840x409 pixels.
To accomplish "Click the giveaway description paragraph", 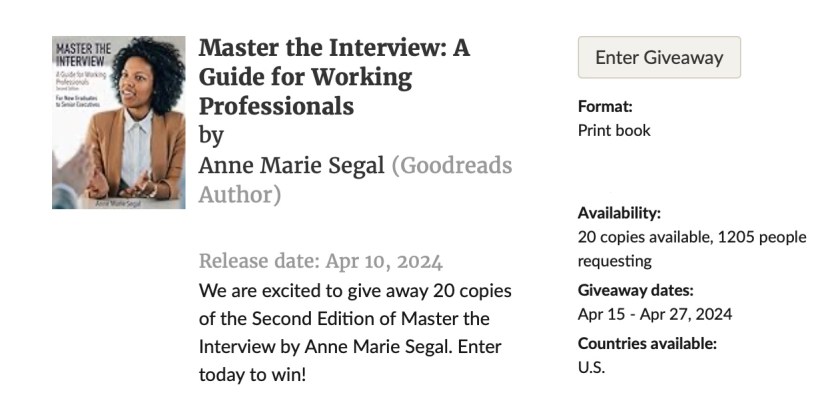I will point(355,319).
